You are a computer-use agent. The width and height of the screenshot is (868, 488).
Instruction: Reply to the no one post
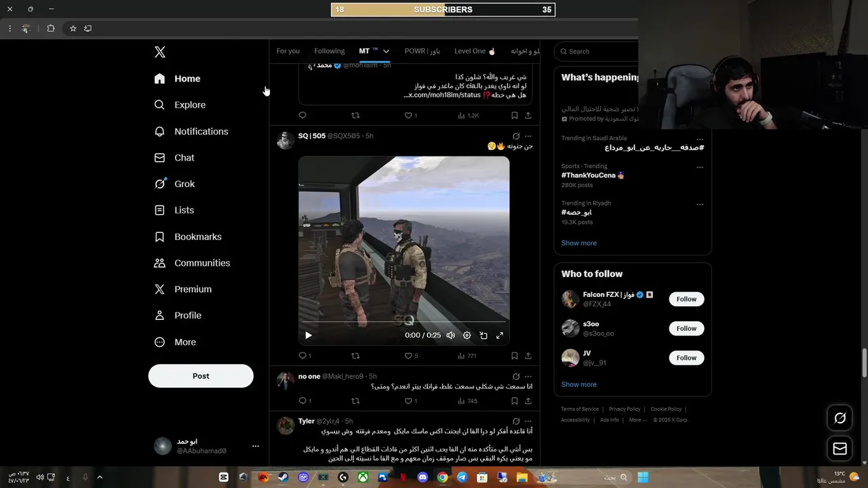pos(302,401)
